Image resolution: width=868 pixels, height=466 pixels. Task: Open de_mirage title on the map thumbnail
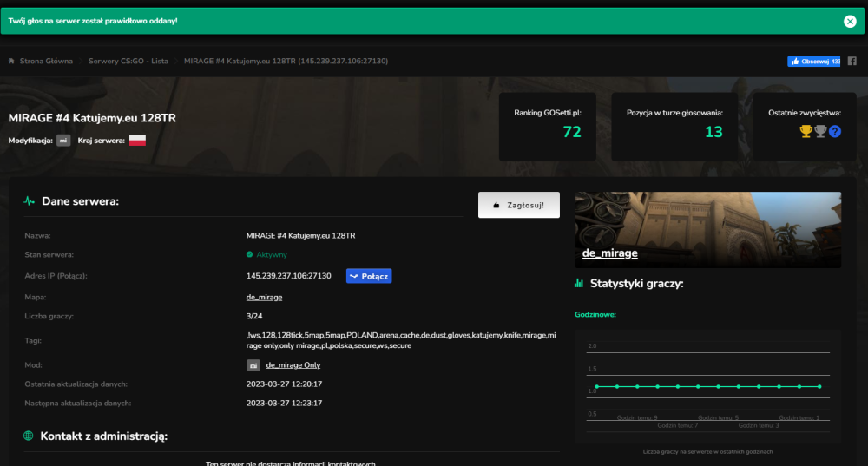click(x=609, y=253)
